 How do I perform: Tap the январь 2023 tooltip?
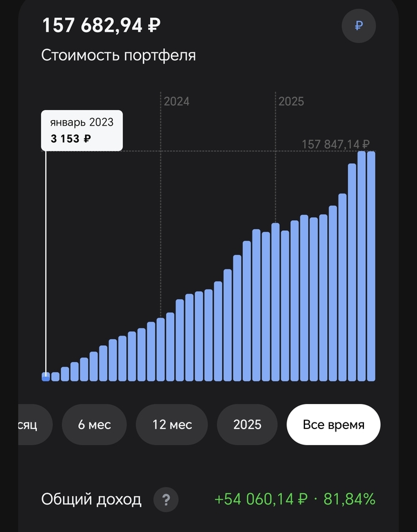82,131
